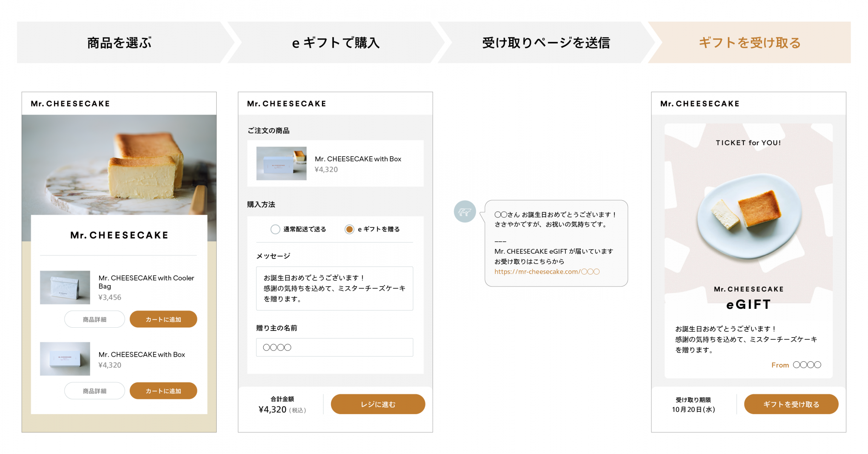Click the 贈り主の名前 input field
The width and height of the screenshot is (868, 454).
pyautogui.click(x=335, y=347)
